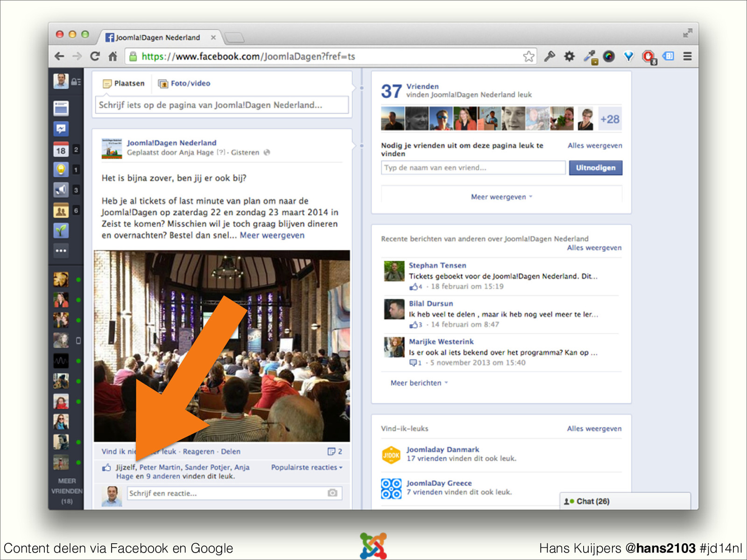Bookmark the page with the star icon
This screenshot has width=747, height=560.
tap(529, 56)
